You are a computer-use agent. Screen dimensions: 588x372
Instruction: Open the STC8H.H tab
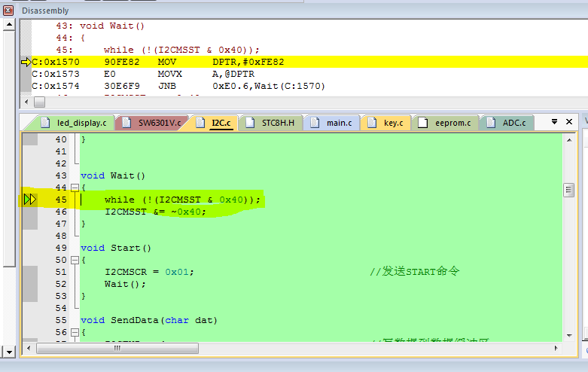click(272, 123)
